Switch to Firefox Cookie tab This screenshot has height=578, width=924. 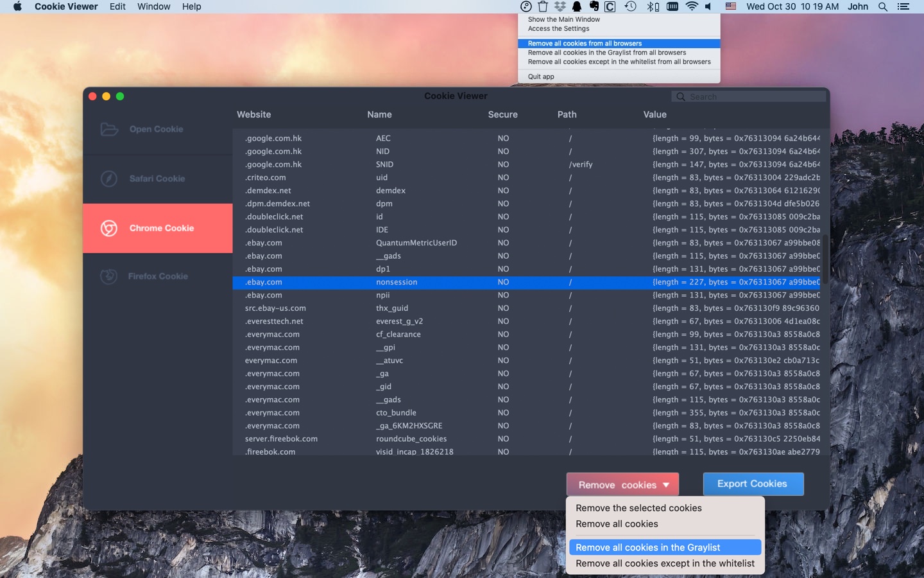[158, 276]
